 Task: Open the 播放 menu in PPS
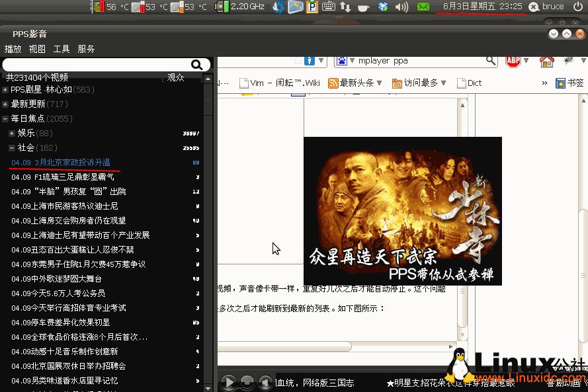tap(13, 48)
